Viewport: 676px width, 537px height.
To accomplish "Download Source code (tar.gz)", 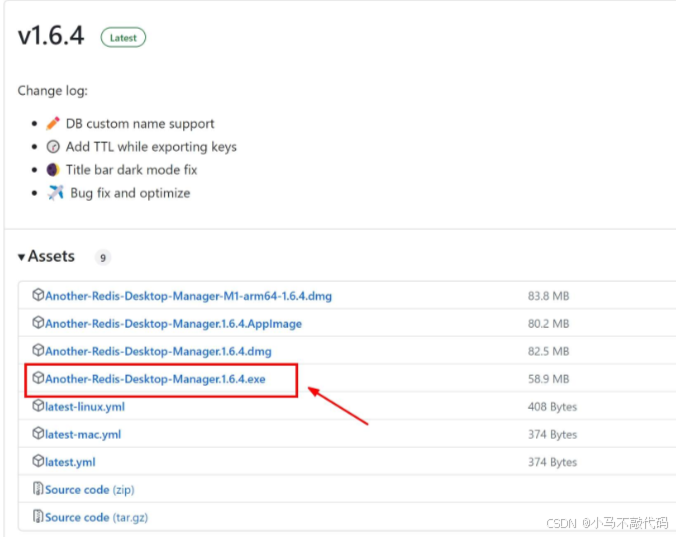I will 97,517.
